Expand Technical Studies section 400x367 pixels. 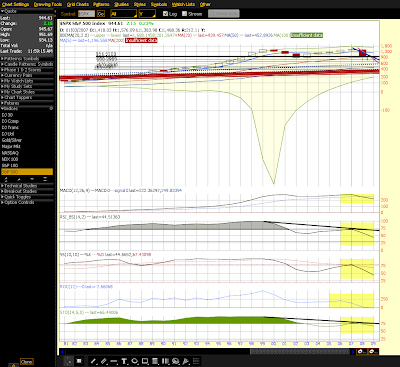pyautogui.click(x=27, y=186)
